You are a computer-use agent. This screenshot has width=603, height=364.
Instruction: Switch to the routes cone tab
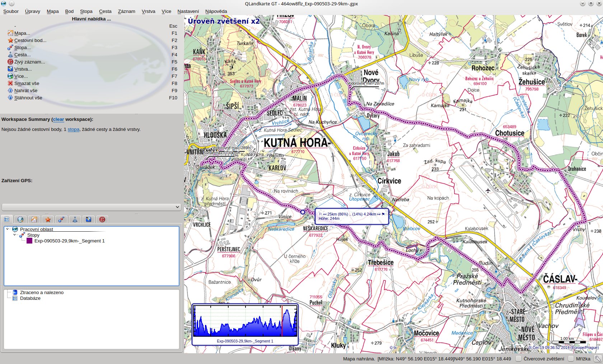click(75, 219)
